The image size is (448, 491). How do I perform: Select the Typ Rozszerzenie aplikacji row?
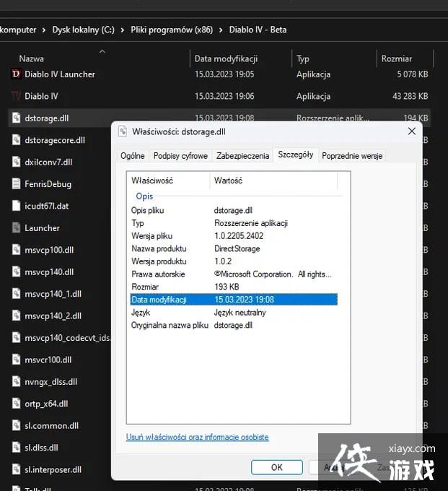pyautogui.click(x=234, y=223)
